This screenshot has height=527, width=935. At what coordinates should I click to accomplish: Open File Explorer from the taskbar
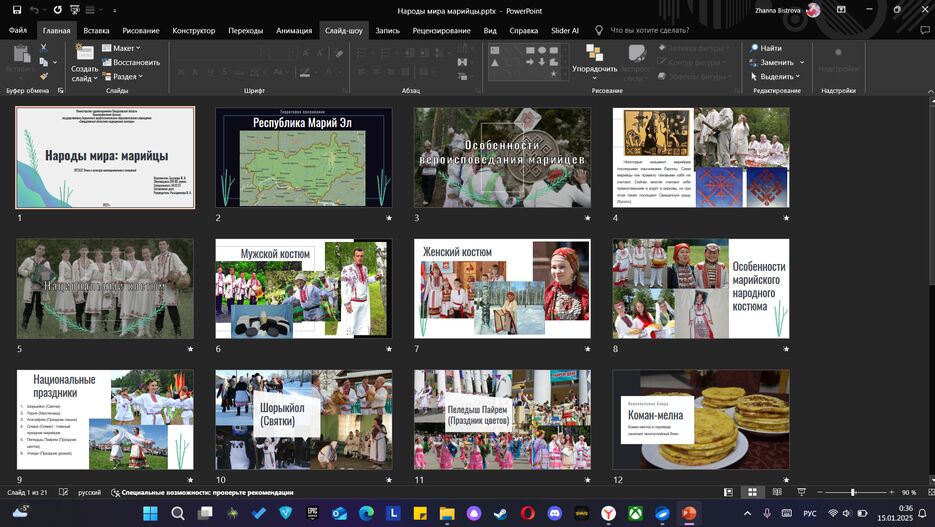coord(447,513)
